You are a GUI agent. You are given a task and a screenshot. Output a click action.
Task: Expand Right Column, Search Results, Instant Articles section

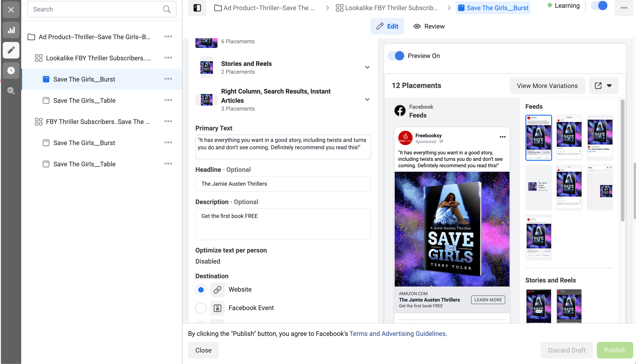pyautogui.click(x=367, y=100)
